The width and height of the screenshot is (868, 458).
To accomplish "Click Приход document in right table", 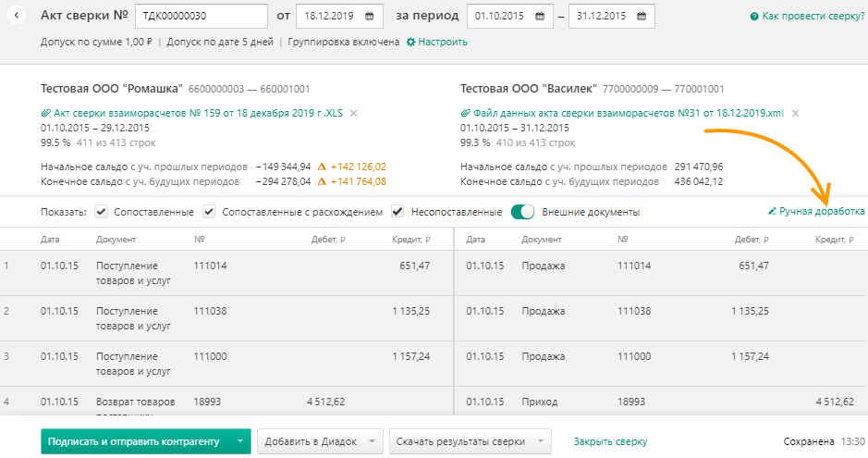I will point(540,402).
